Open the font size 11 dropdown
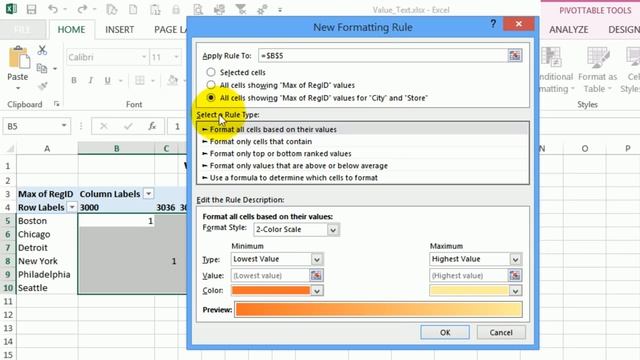 (176, 57)
